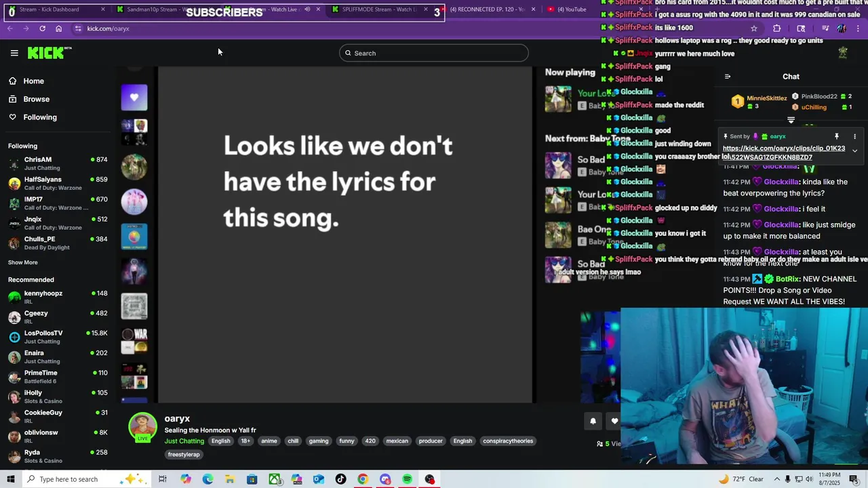This screenshot has width=868, height=488.
Task: Collapse the chat panel
Action: [728, 77]
